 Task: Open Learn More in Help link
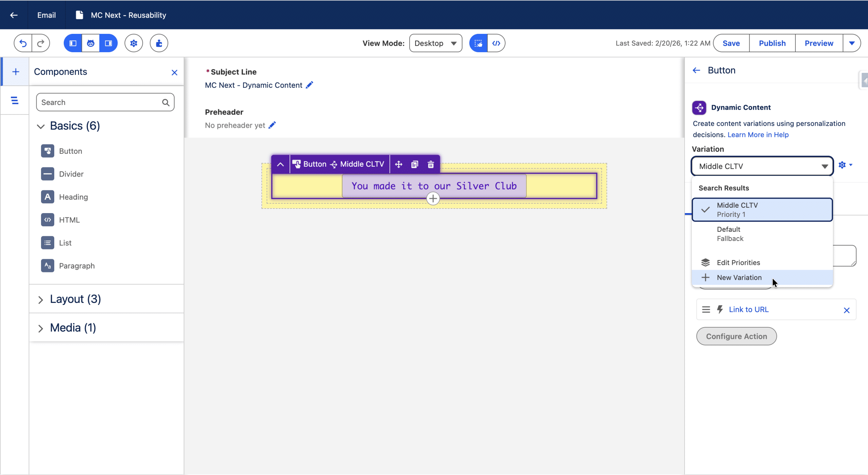coord(758,135)
